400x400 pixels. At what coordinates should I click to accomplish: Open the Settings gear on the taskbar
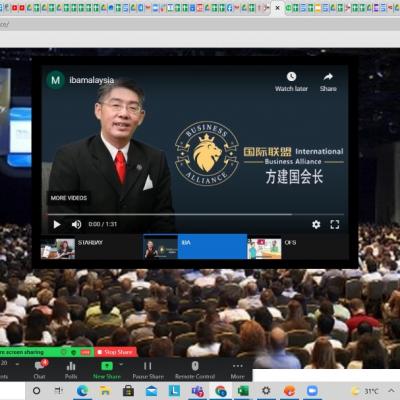click(x=266, y=391)
